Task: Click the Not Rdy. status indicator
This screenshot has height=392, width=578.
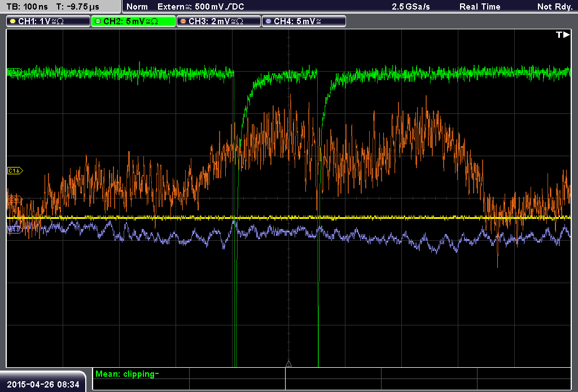Action: click(555, 7)
